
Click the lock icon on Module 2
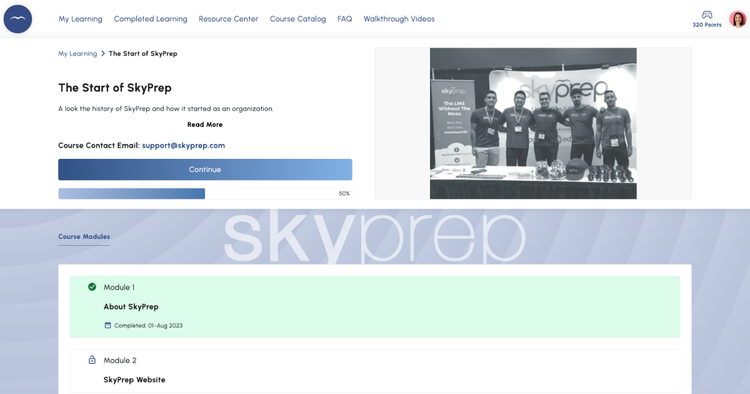[x=92, y=360]
